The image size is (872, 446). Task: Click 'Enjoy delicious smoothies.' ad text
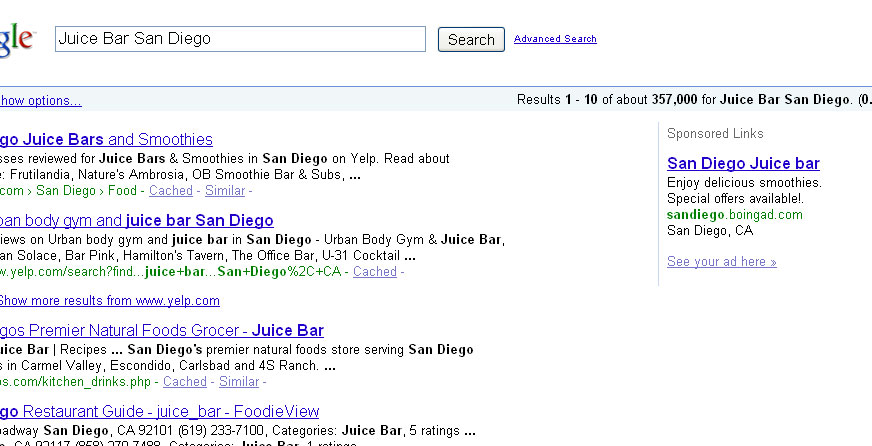(744, 182)
